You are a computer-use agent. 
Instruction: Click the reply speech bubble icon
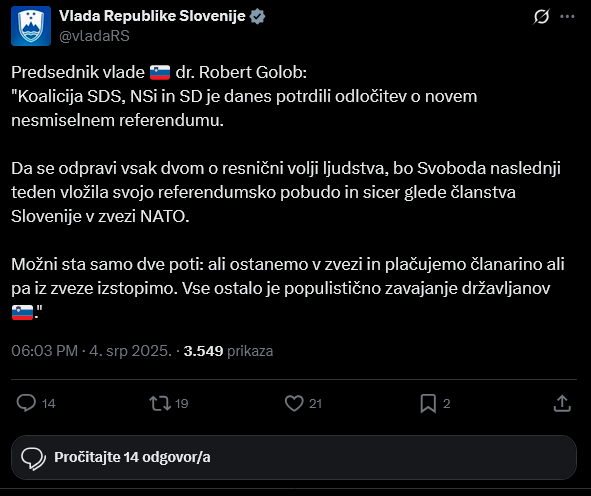(26, 403)
